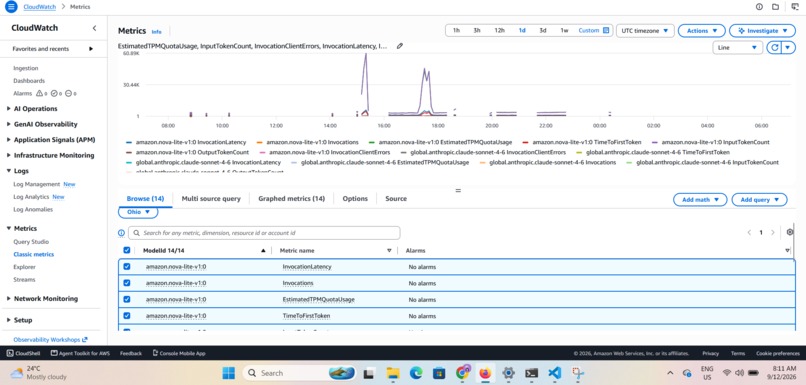Click the CloudWatch breadcrumb link
This screenshot has width=806, height=385.
tap(40, 7)
